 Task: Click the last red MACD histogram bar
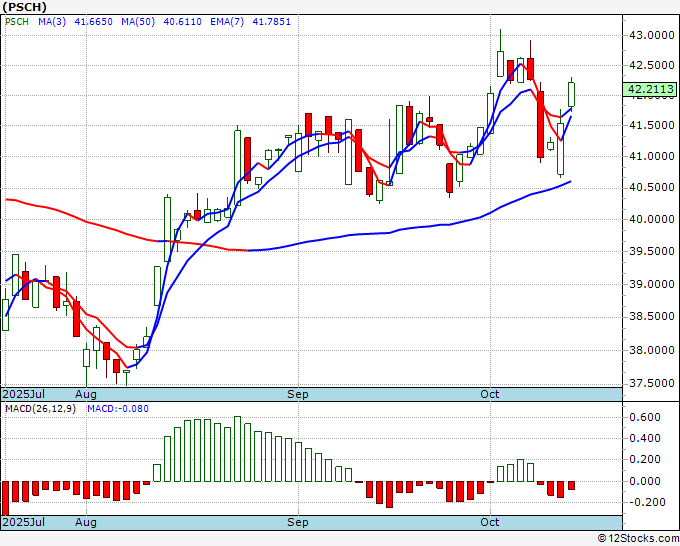coord(571,486)
